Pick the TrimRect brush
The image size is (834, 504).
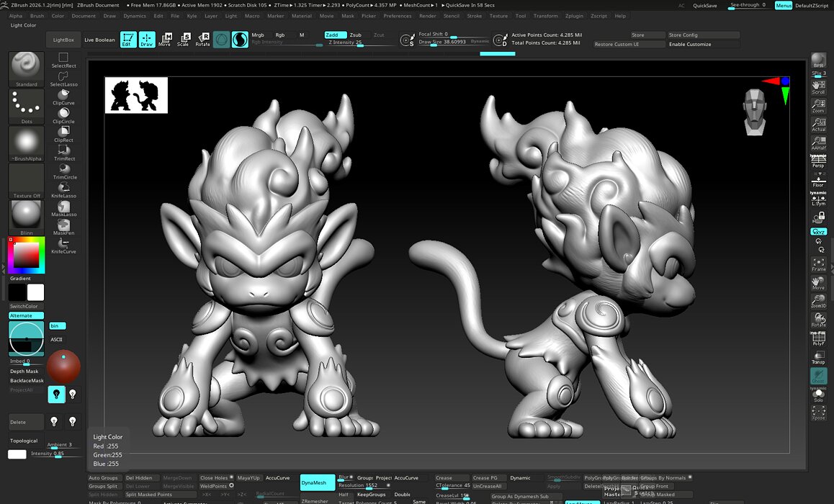coord(63,153)
